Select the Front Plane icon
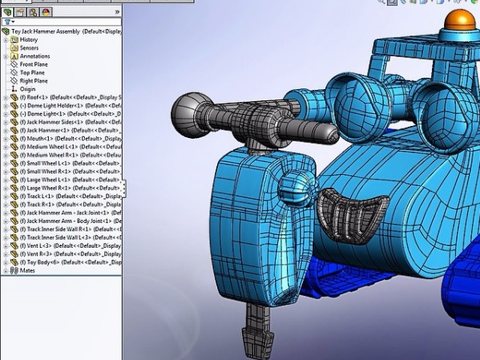The height and width of the screenshot is (360, 480). point(14,64)
